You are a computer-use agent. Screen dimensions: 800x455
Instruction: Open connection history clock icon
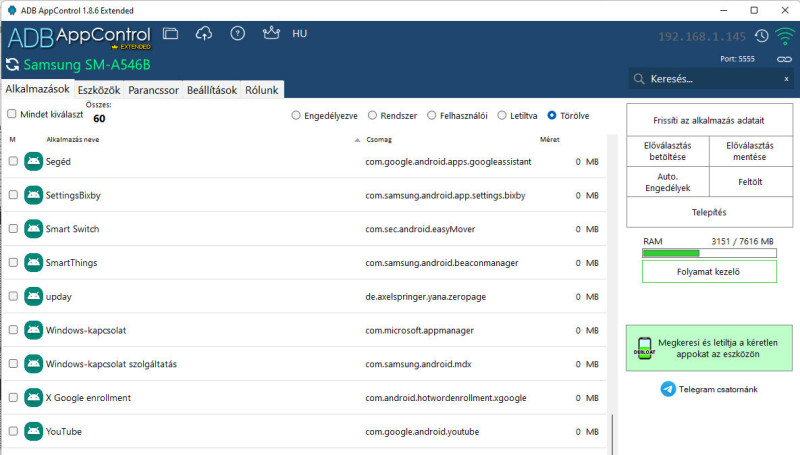[x=762, y=36]
